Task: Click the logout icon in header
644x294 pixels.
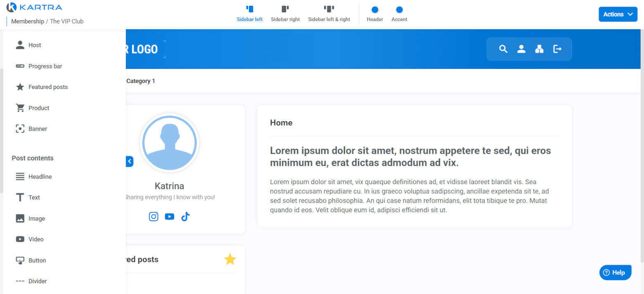Action: pos(557,49)
